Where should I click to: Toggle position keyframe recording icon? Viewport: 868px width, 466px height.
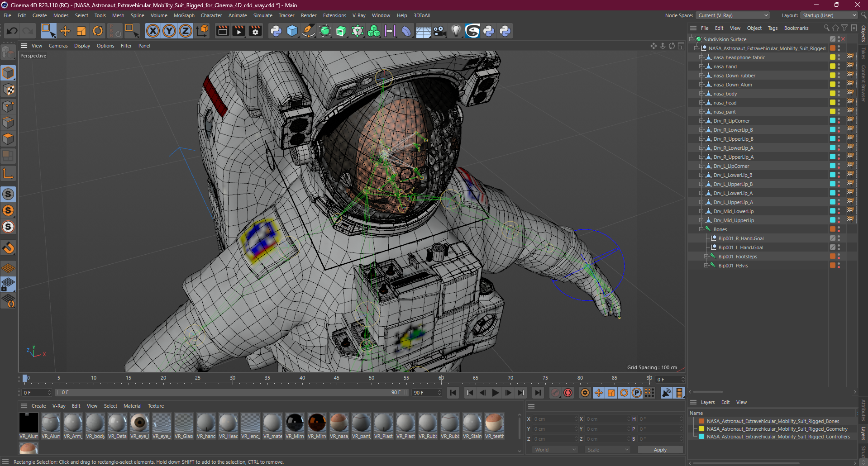point(599,393)
